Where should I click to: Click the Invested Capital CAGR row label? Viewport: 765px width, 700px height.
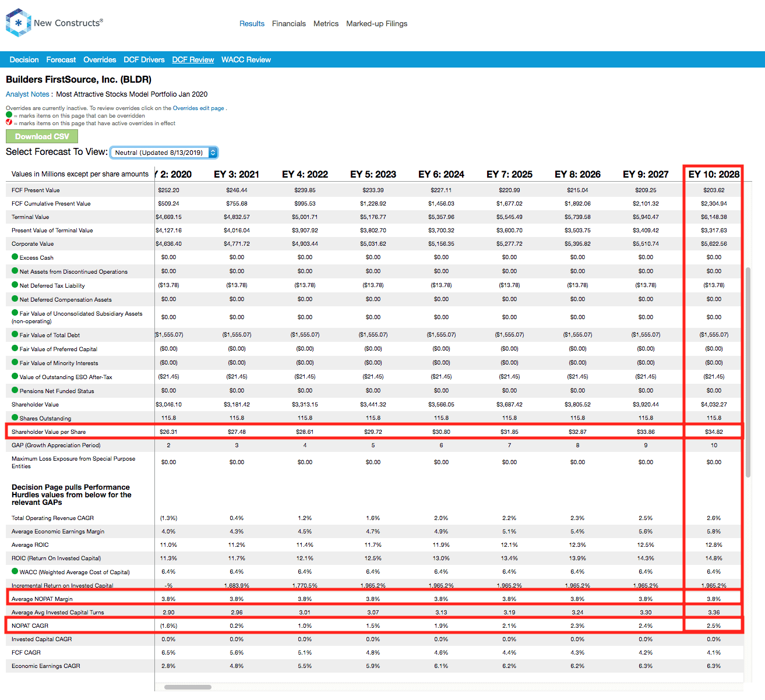click(x=42, y=639)
